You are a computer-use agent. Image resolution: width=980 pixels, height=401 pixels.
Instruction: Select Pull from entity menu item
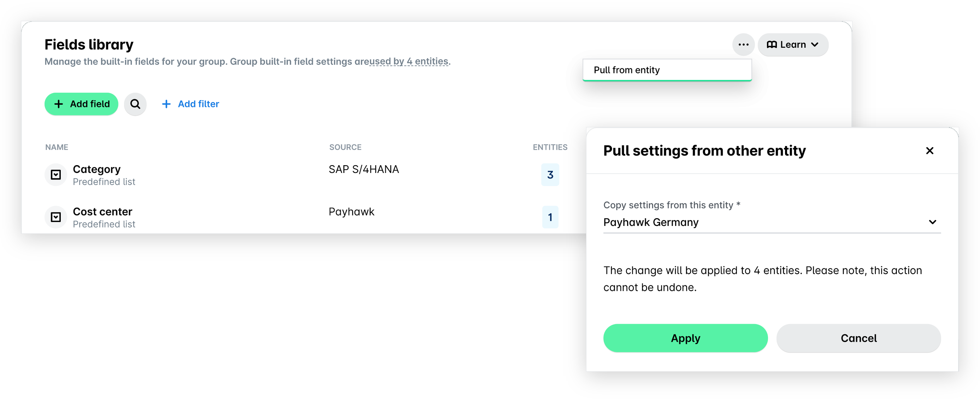tap(667, 70)
